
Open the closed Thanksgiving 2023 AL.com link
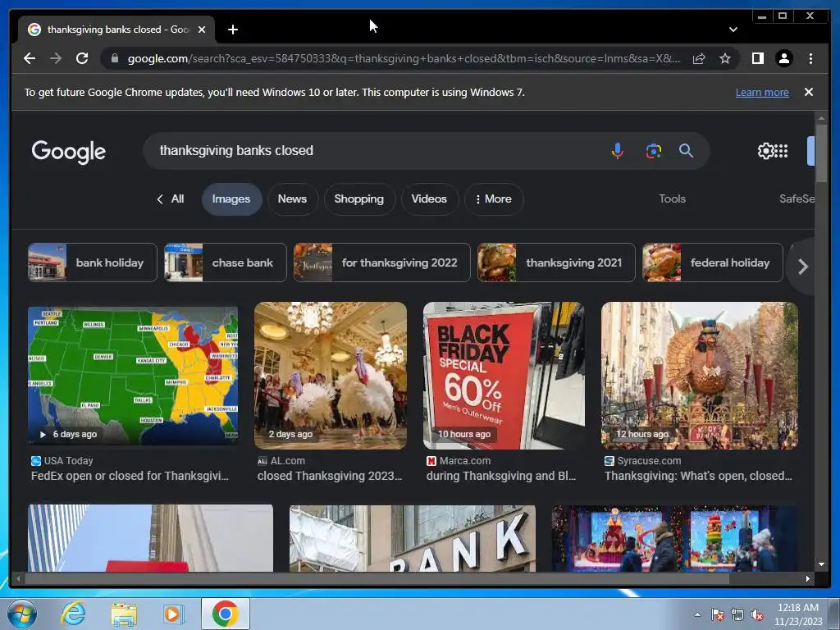(x=330, y=476)
